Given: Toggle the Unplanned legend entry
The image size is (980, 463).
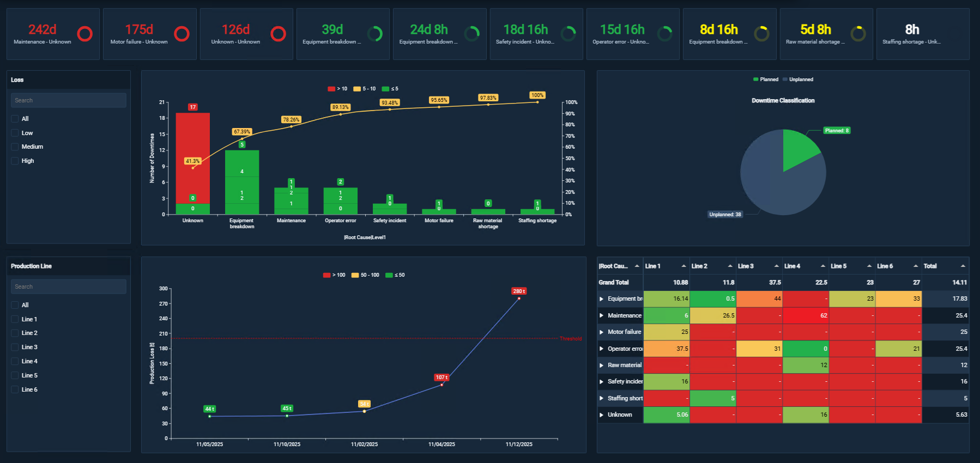Looking at the screenshot, I should pyautogui.click(x=798, y=80).
